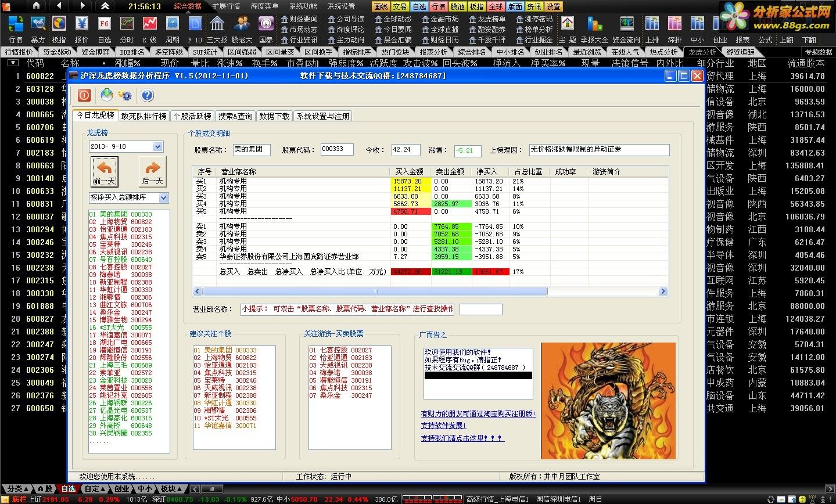Select the 资金博弈 tab in main window

(95, 52)
